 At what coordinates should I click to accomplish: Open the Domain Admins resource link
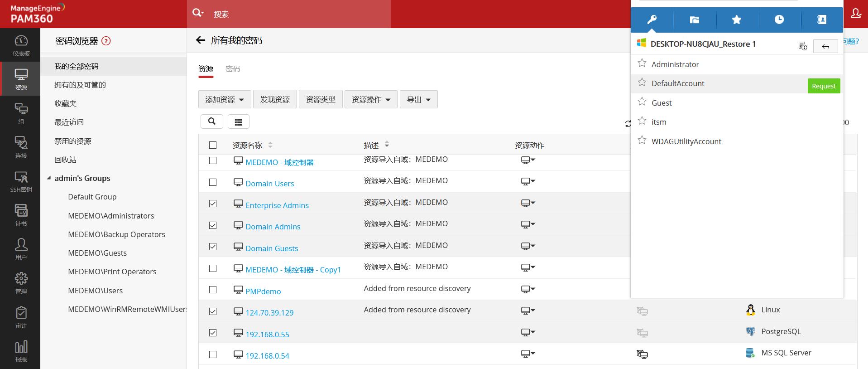tap(273, 227)
